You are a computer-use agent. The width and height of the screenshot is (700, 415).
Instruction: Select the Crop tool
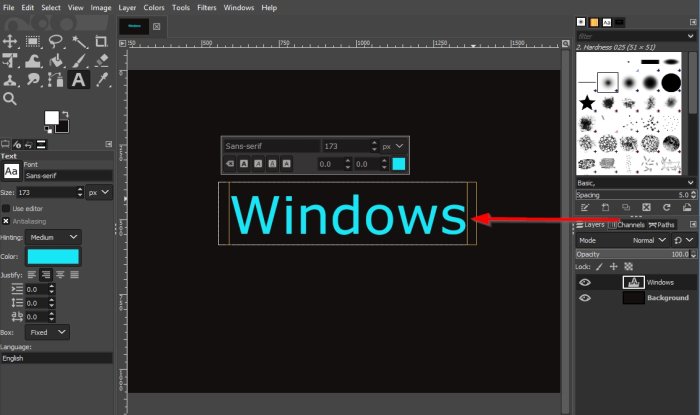point(101,42)
